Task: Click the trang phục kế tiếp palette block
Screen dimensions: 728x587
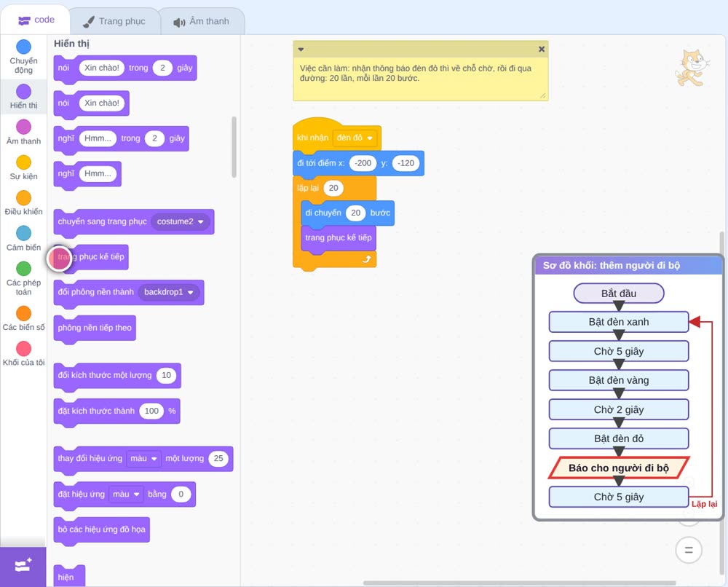Action: point(91,259)
